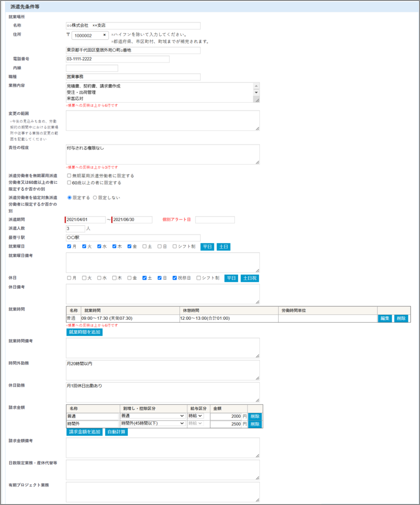Uncheck 土 in the 休日 row
This screenshot has height=505, width=420.
pos(144,278)
